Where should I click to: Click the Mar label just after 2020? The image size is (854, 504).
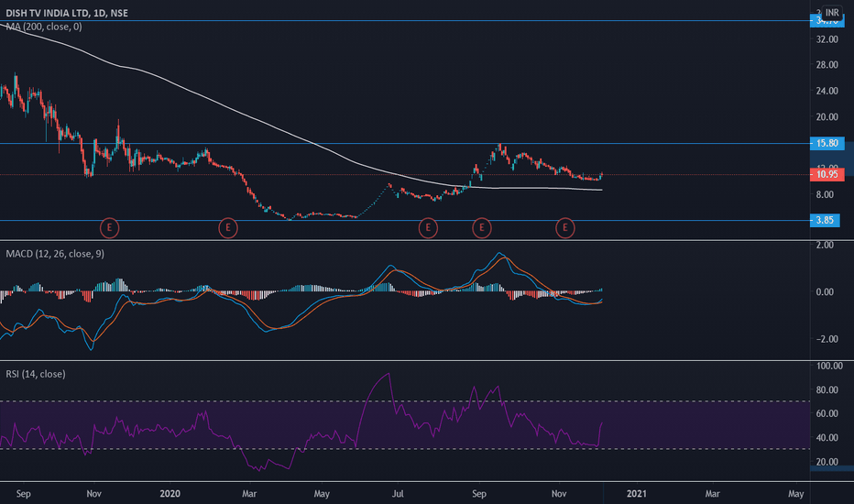coord(249,494)
